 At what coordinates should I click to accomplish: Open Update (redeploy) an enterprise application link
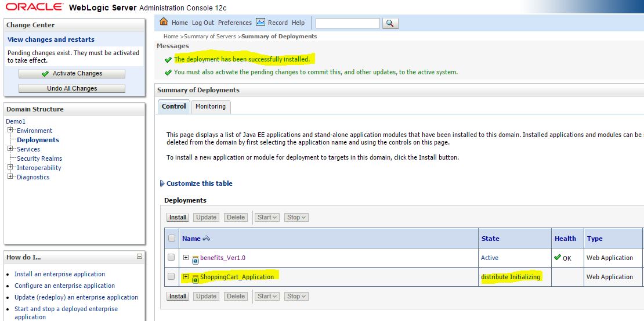point(77,297)
